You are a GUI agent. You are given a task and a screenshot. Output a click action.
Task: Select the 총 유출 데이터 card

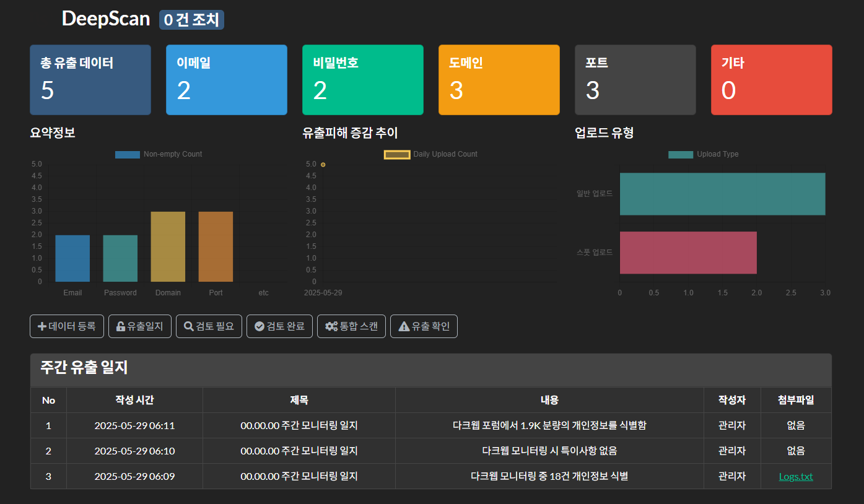pyautogui.click(x=90, y=80)
